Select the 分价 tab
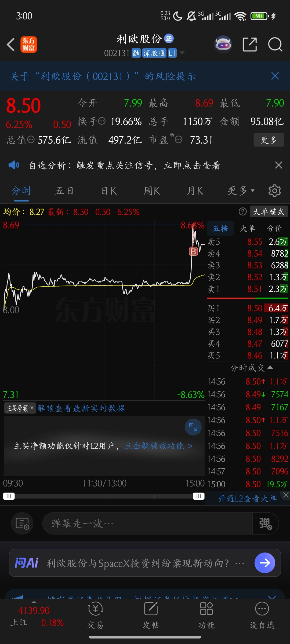The width and height of the screenshot is (290, 644). (x=274, y=228)
